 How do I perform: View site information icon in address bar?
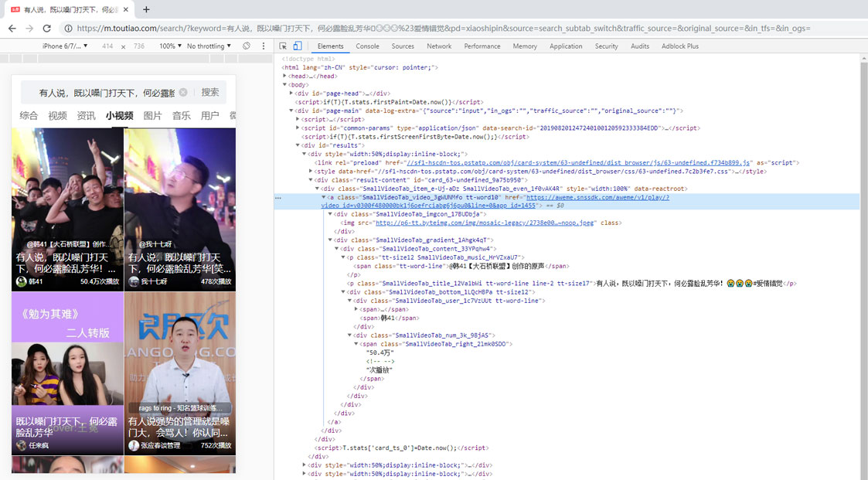[x=68, y=29]
